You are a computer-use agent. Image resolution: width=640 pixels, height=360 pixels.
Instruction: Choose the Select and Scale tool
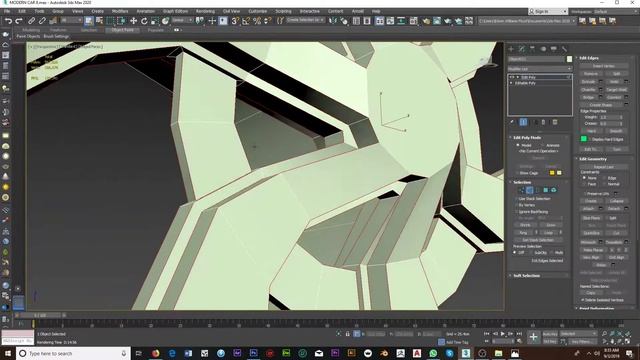[x=155, y=21]
